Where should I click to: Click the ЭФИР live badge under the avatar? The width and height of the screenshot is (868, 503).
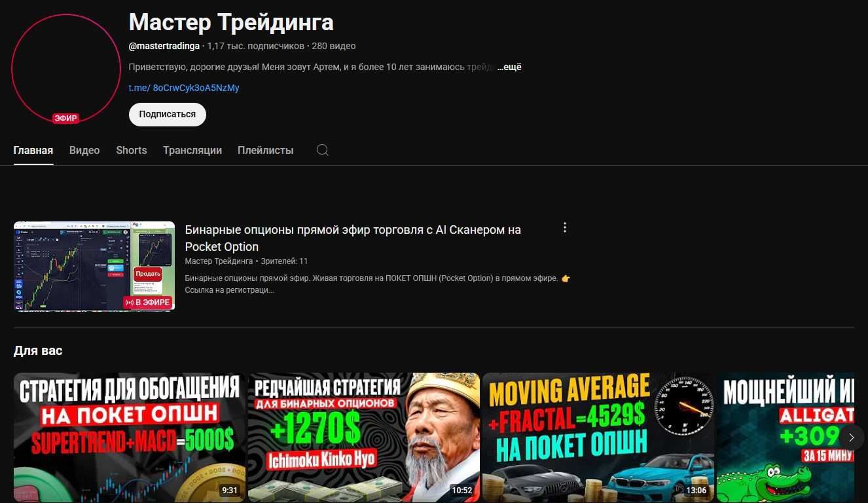coord(66,119)
